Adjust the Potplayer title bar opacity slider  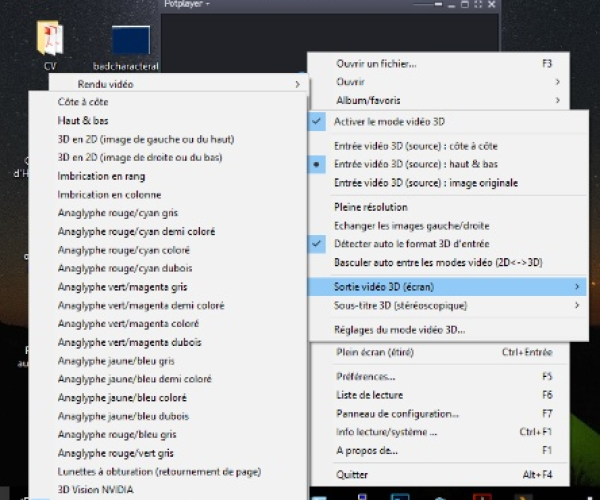tap(428, 4)
